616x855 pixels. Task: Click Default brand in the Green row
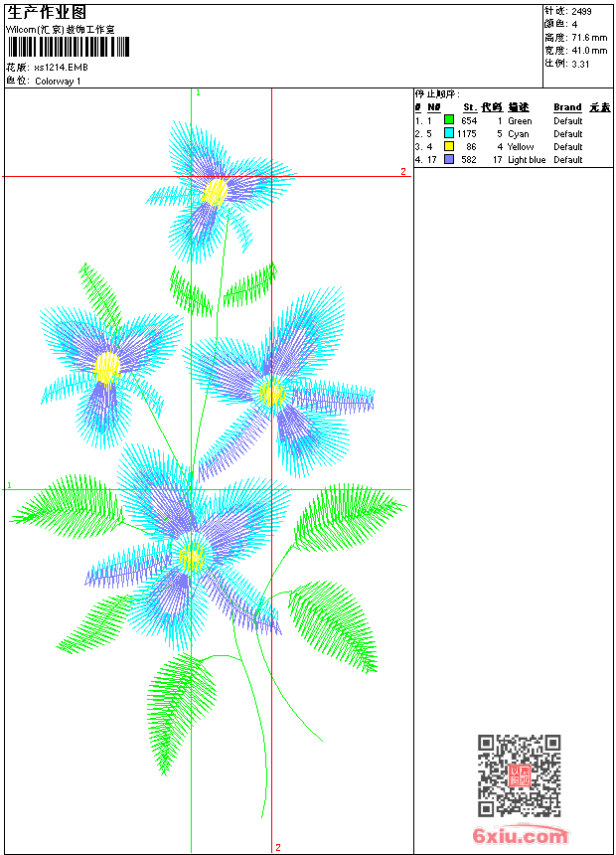tap(568, 121)
